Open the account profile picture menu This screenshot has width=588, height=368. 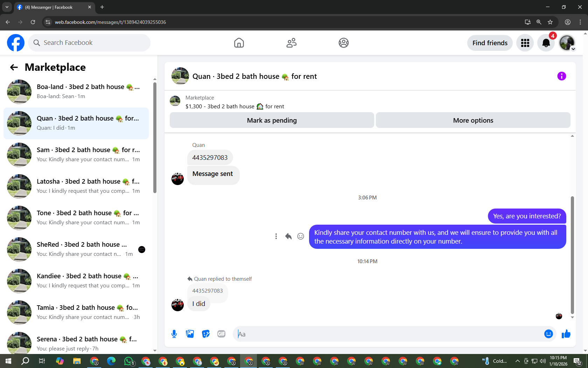(567, 43)
